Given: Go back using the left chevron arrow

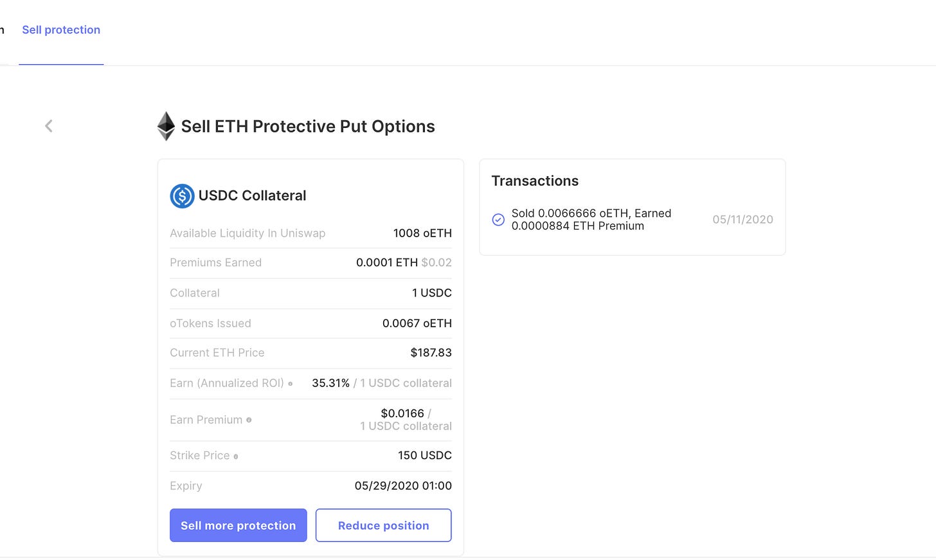Looking at the screenshot, I should (x=49, y=126).
